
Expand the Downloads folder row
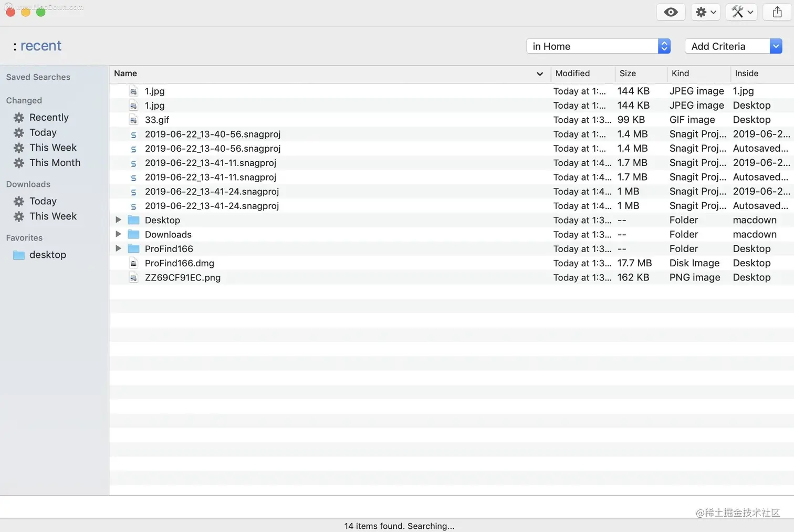[118, 234]
